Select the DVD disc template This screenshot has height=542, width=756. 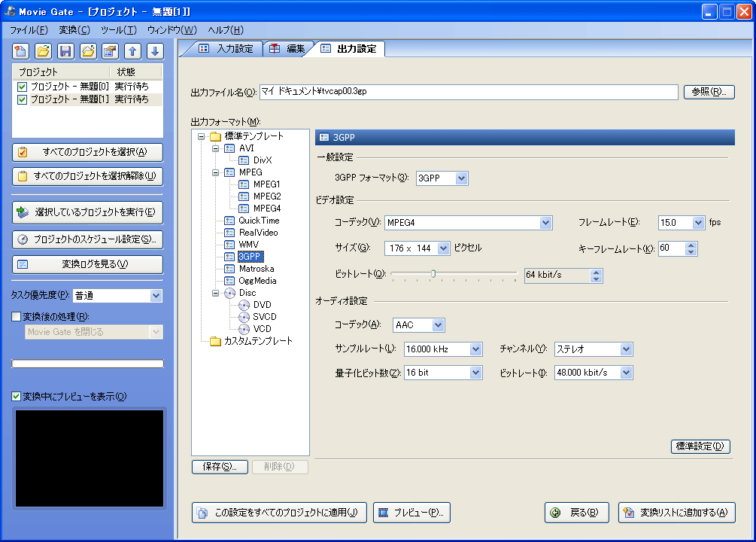point(263,305)
